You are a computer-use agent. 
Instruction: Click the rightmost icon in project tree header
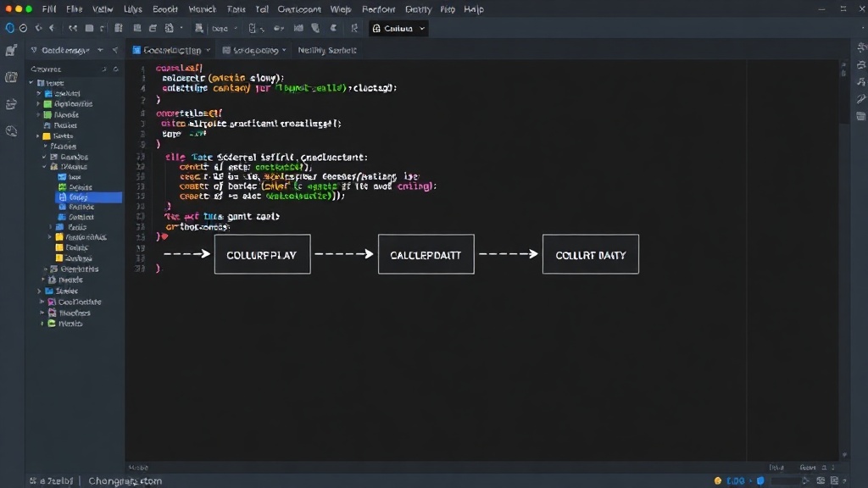[x=115, y=69]
